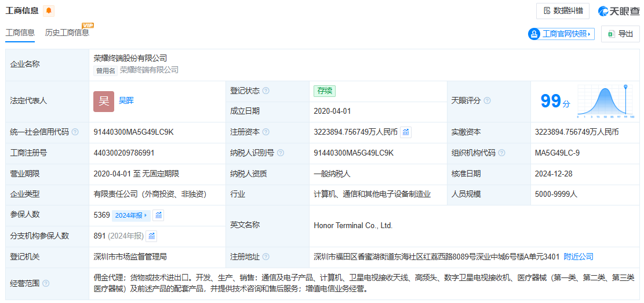Expand the 2024年报 dropdown tag
This screenshot has width=644, height=303.
[130, 215]
